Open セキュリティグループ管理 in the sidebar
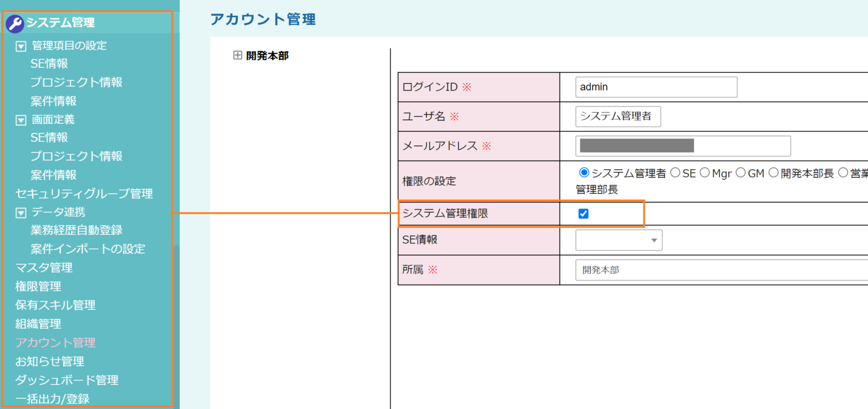This screenshot has height=409, width=868. (x=84, y=193)
